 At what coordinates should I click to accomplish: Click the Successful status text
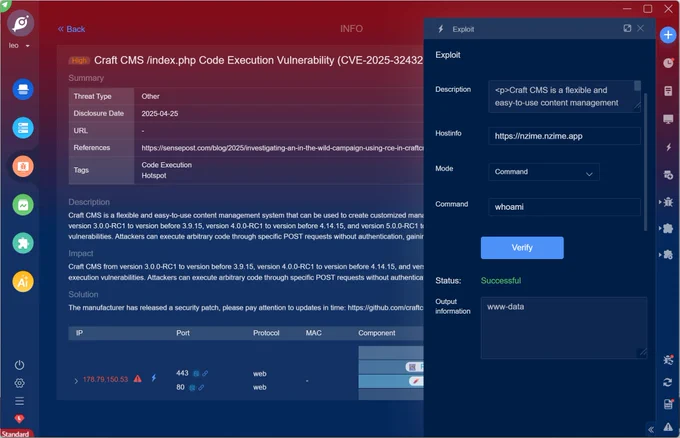(x=501, y=281)
